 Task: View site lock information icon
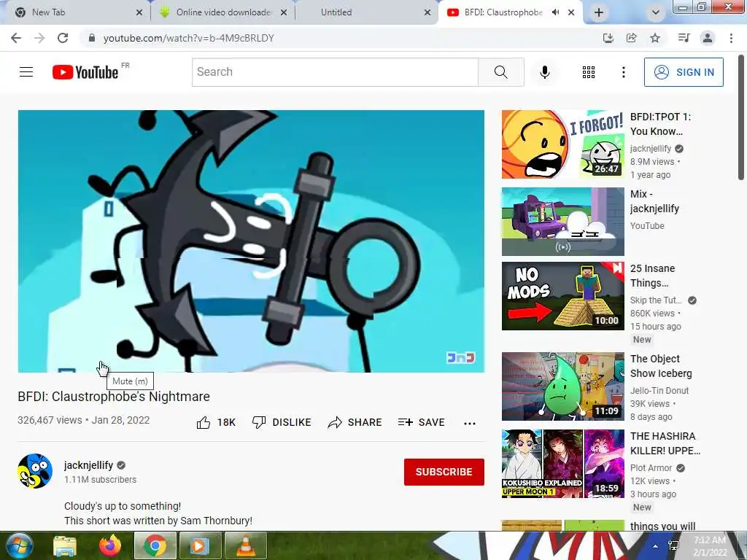tap(92, 38)
